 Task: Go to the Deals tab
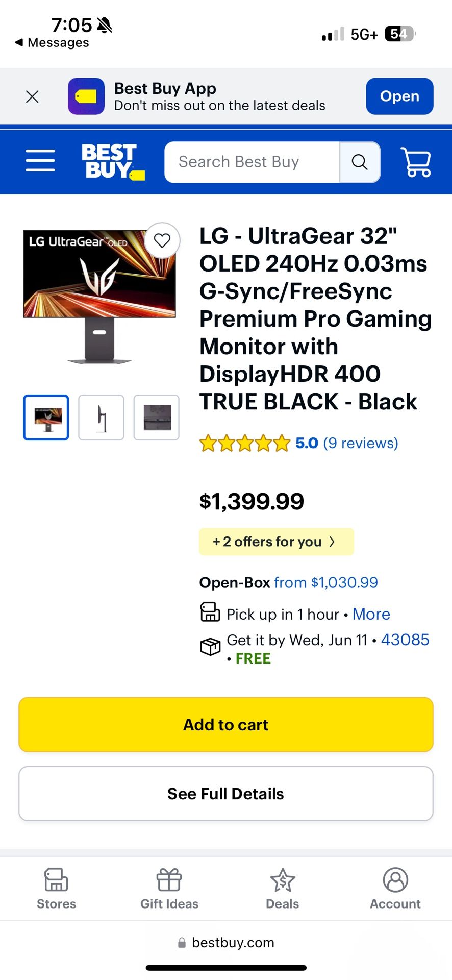pos(283,889)
